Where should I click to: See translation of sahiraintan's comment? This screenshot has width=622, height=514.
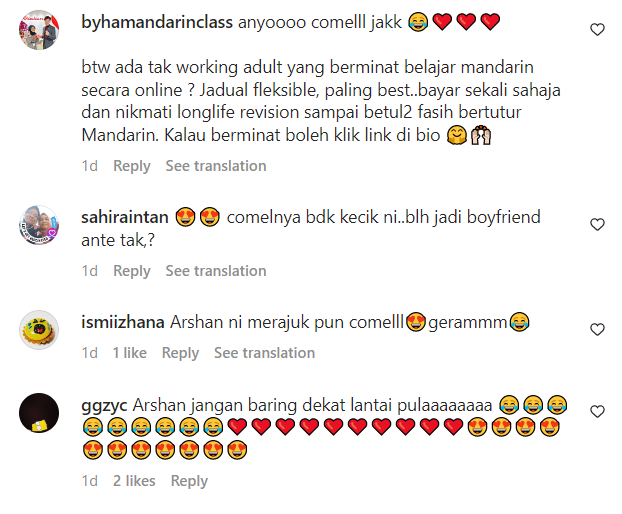(x=216, y=271)
